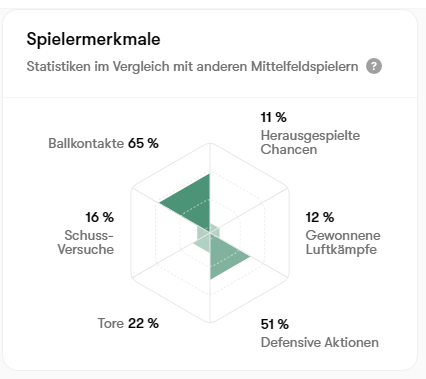Viewport: 426px width, 379px height.
Task: Select the 16 % value above Schuss-Versuche
Action: (x=100, y=217)
